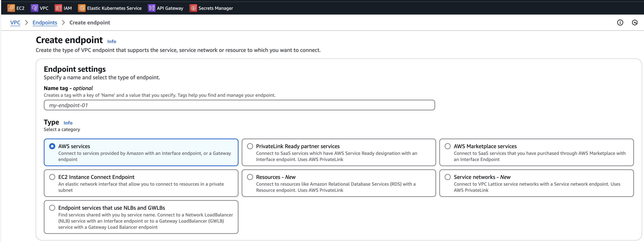Click the Name tag input field
644x242 pixels.
pos(239,105)
